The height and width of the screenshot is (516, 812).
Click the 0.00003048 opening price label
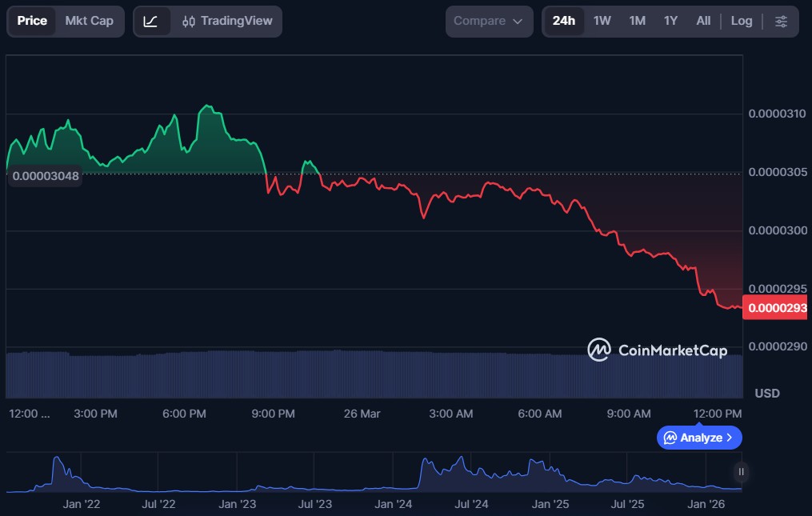point(46,176)
